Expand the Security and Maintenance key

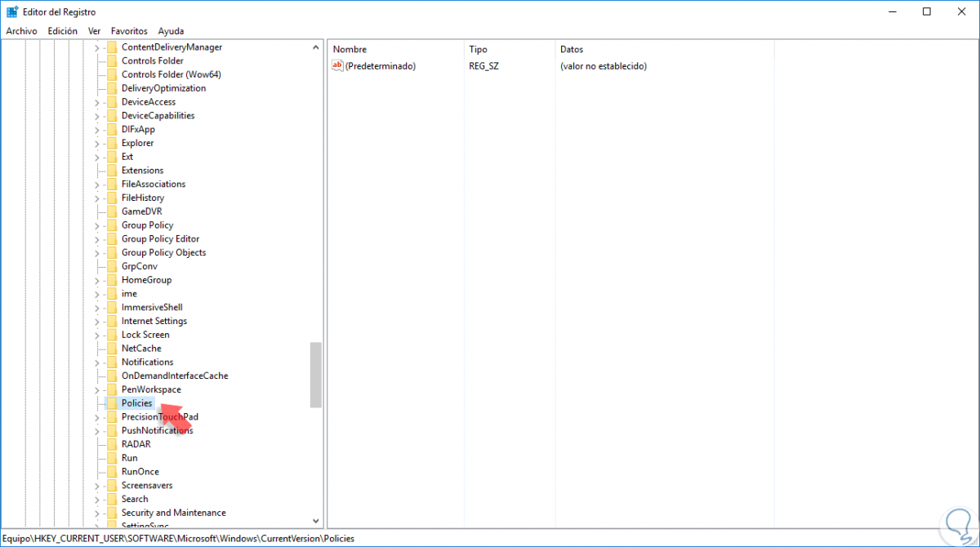pos(96,513)
